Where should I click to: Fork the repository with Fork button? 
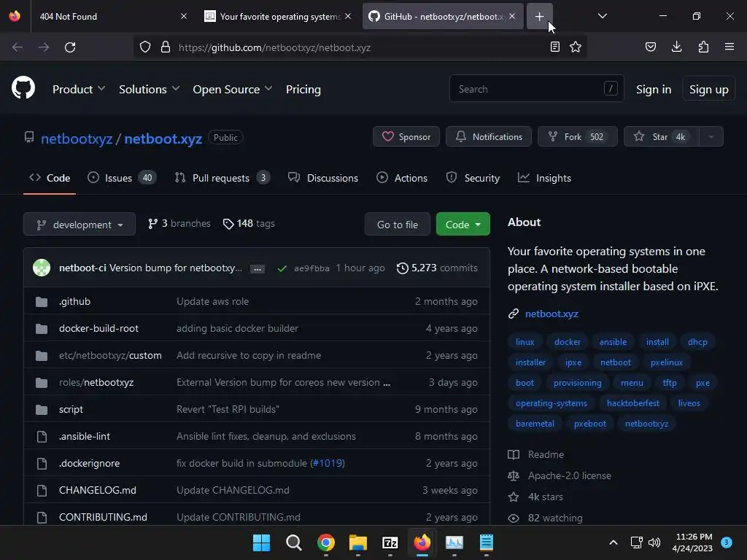click(x=578, y=136)
